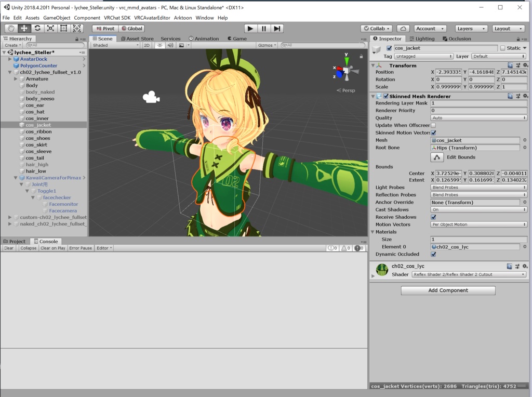Open the Cast Shadows dropdown
Screen dimensions: 532x397
coord(478,209)
